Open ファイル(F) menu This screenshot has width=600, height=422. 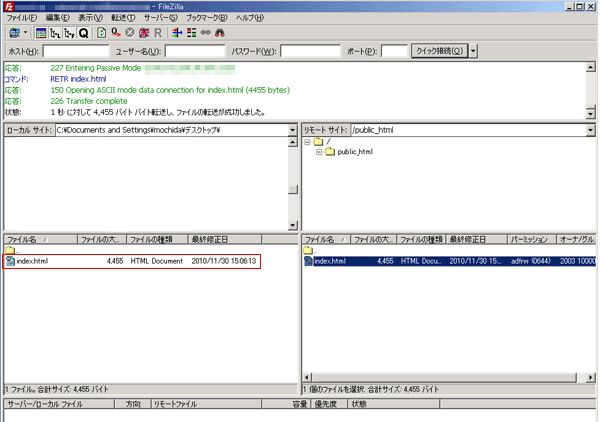21,18
